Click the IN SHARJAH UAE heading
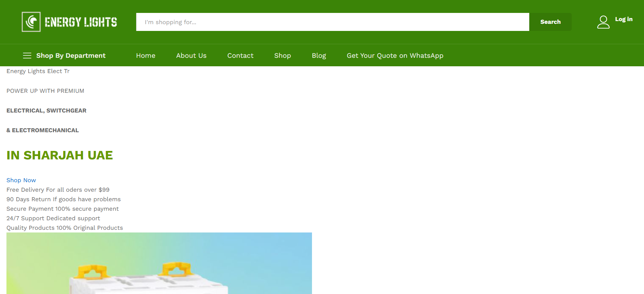This screenshot has width=644, height=294. (60, 155)
